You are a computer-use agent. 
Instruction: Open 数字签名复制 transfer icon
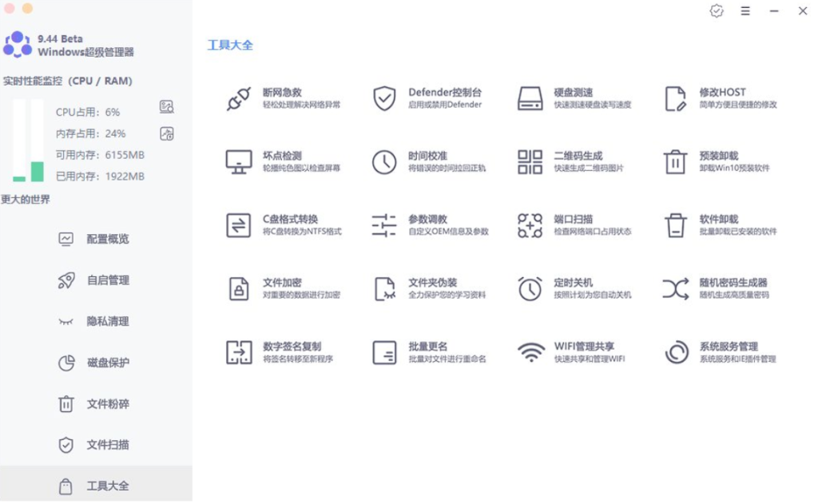238,353
